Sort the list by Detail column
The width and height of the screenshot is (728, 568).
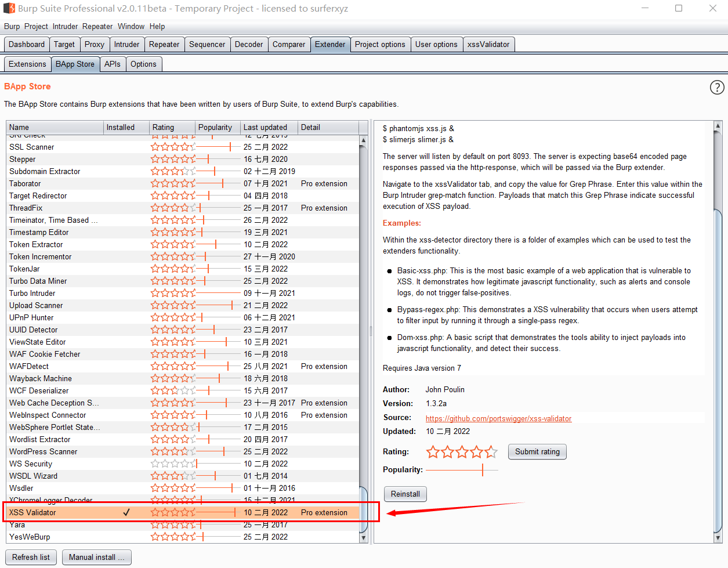[x=328, y=127]
